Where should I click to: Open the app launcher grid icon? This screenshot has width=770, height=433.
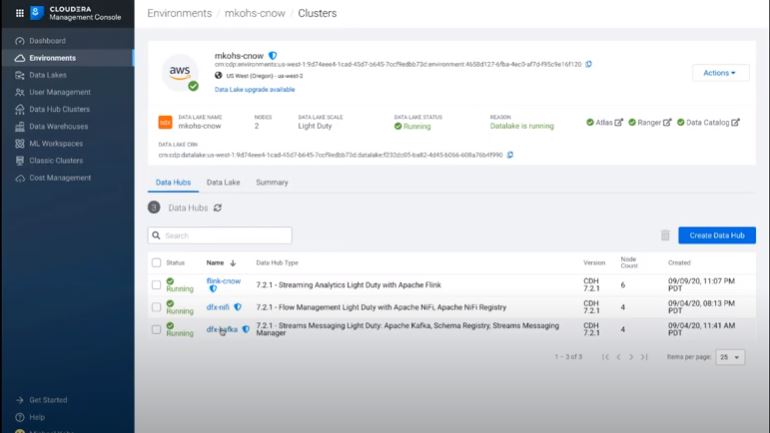point(20,13)
